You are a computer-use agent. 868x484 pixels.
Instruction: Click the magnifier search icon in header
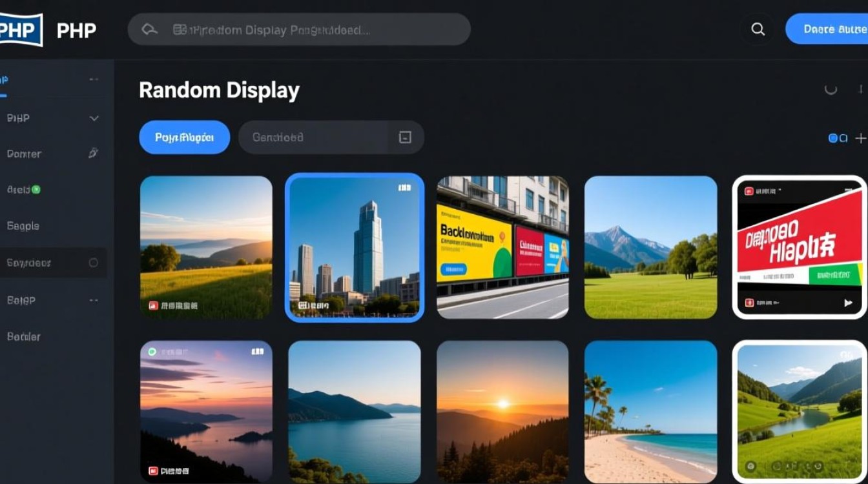tap(758, 29)
